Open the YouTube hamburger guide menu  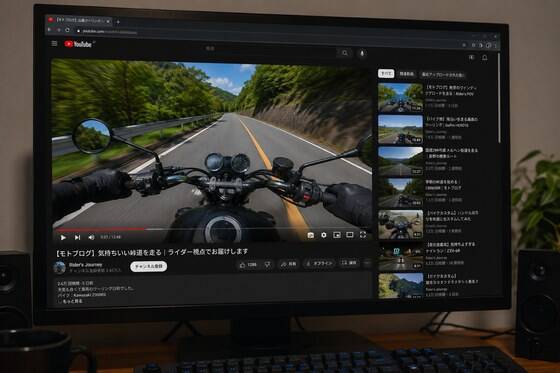point(54,43)
